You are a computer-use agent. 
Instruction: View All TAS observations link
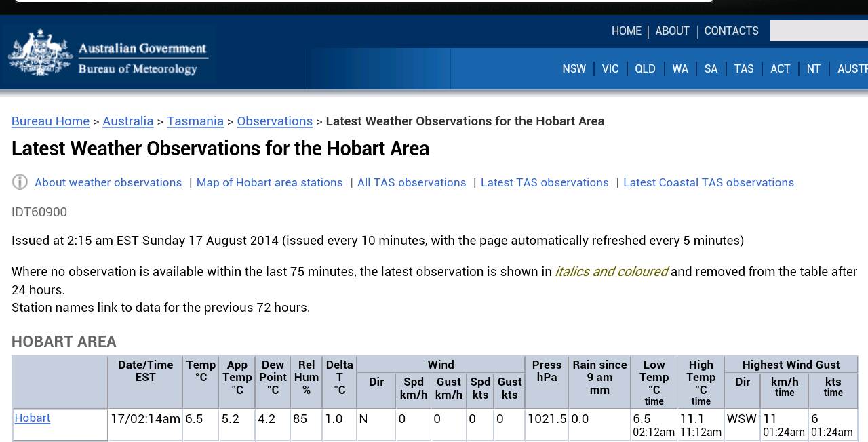click(412, 183)
